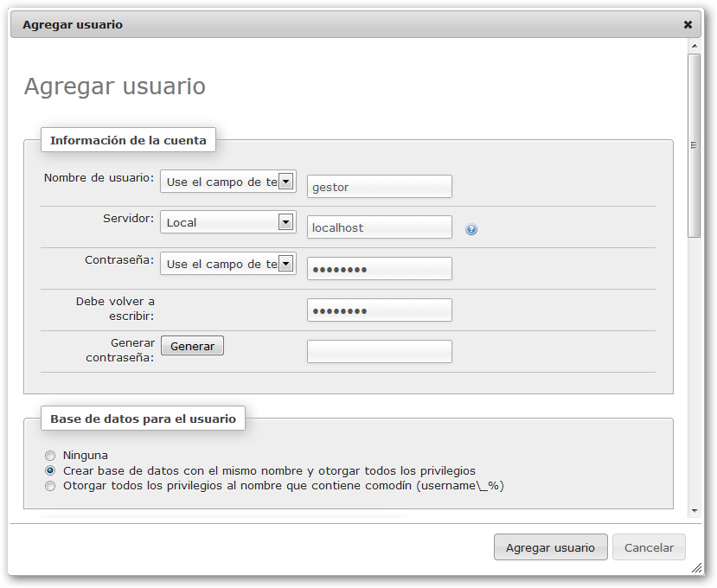Screen dimensions: 717x588
Task: Select the Ninguna radio option
Action: (x=49, y=455)
